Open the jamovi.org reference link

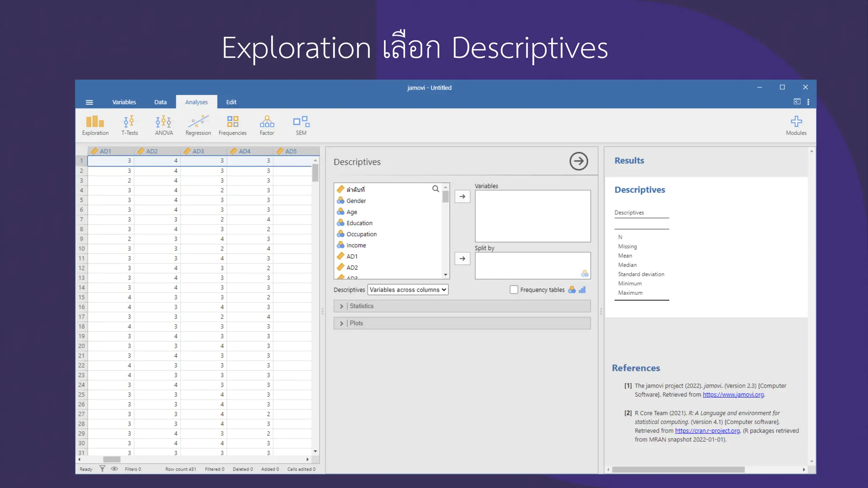pyautogui.click(x=733, y=394)
